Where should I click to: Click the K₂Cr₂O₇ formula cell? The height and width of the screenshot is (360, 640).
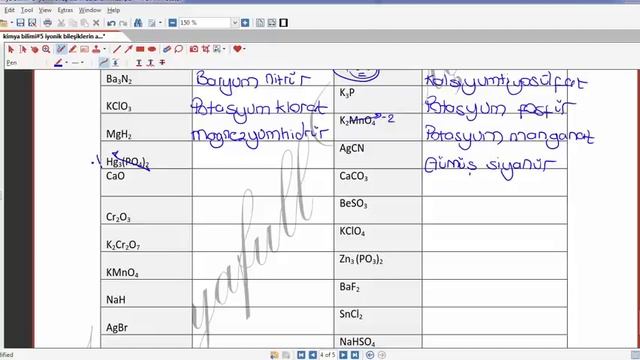tap(147, 238)
